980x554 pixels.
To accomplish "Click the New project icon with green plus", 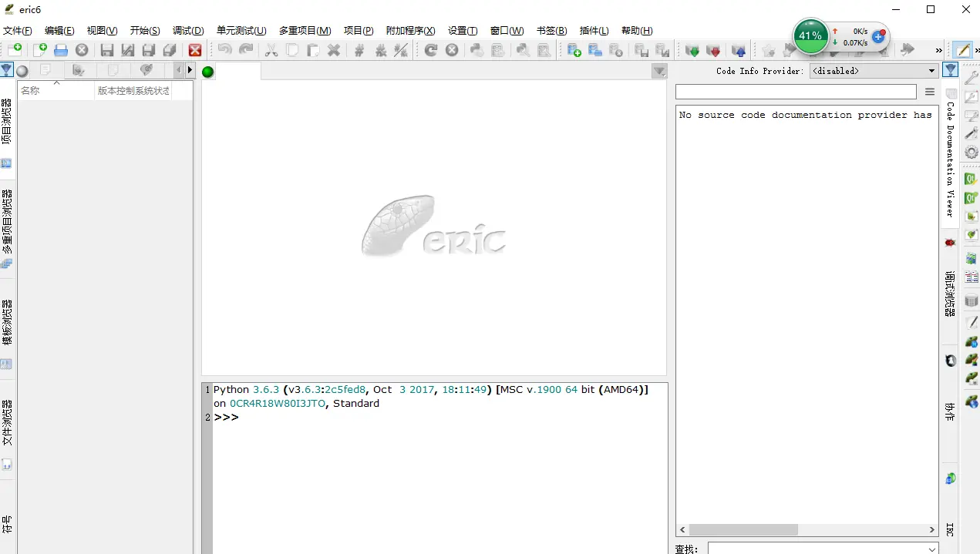I will click(x=574, y=50).
